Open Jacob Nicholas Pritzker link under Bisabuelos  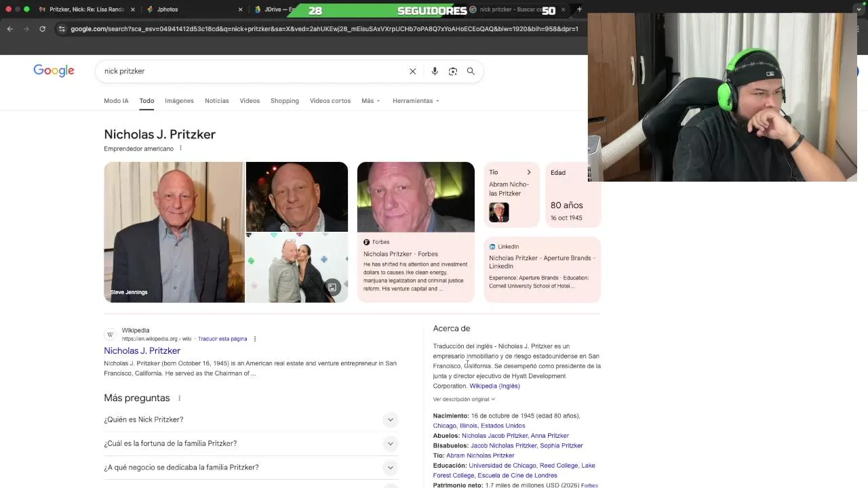[503, 445]
